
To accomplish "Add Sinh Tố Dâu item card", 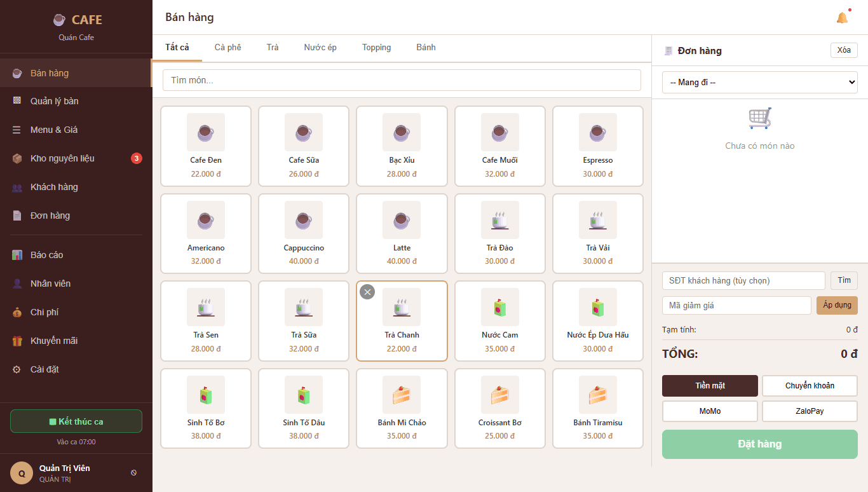I will 304,409.
